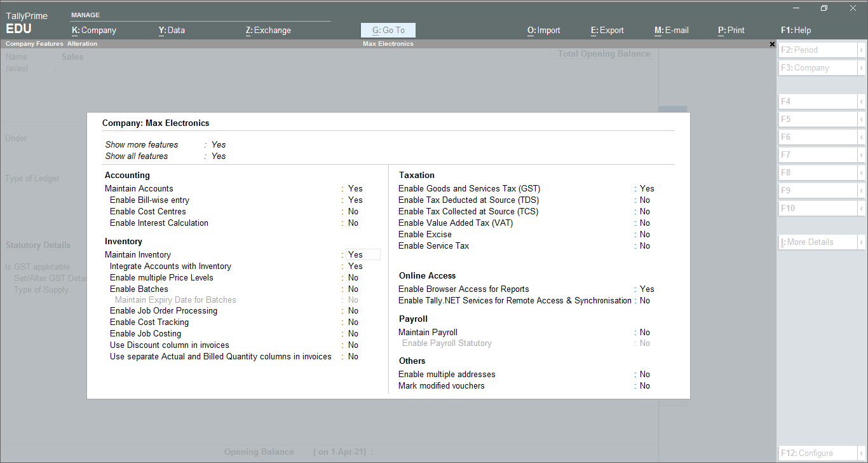Click the Payroll section heading

pos(413,319)
